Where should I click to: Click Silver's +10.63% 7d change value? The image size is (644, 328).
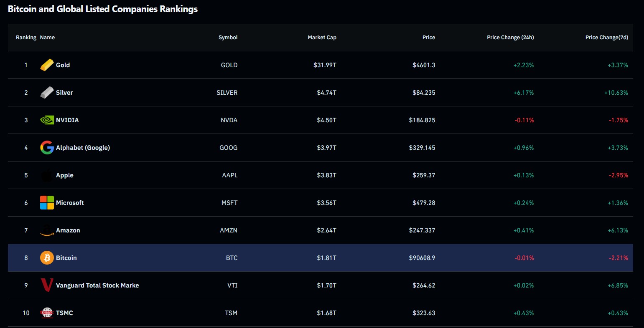coord(616,93)
